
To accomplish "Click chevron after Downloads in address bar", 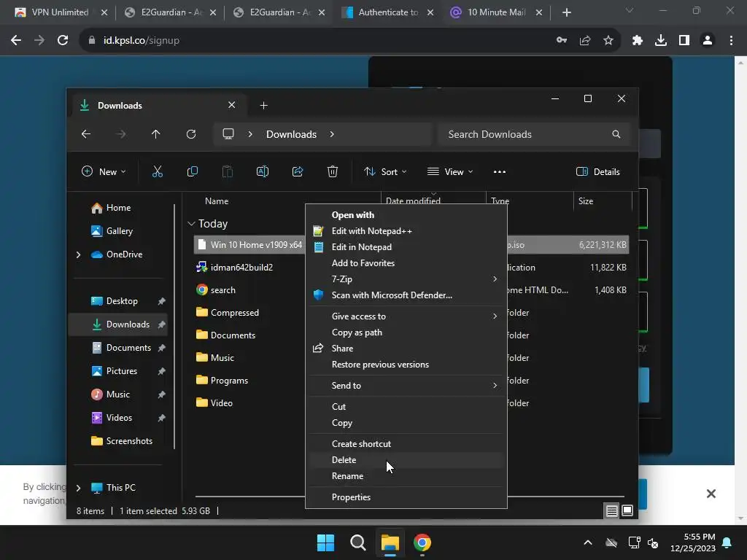I will [332, 134].
